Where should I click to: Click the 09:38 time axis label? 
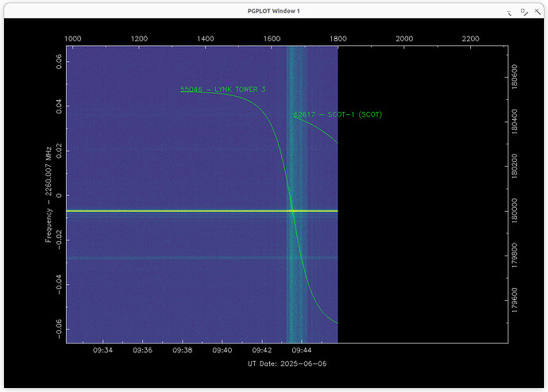(183, 350)
